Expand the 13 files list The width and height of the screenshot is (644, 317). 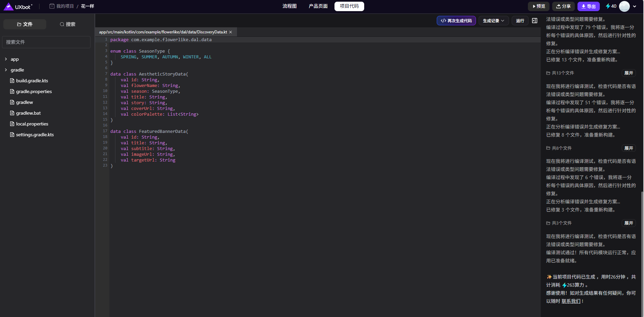point(628,73)
